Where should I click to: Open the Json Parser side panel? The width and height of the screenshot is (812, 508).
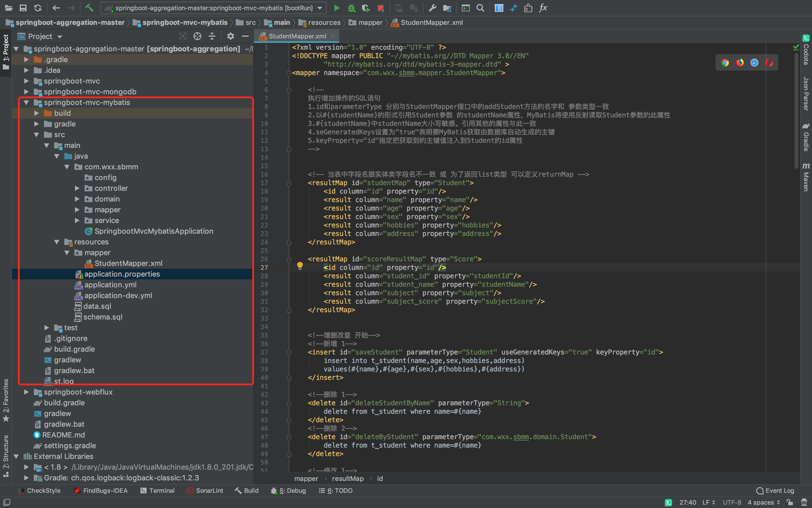tap(806, 93)
